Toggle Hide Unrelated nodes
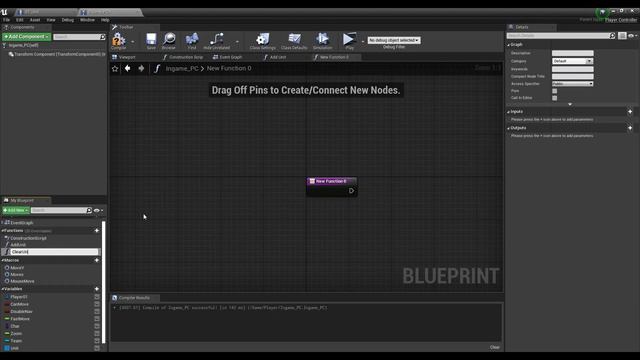640x360 pixels. point(216,40)
